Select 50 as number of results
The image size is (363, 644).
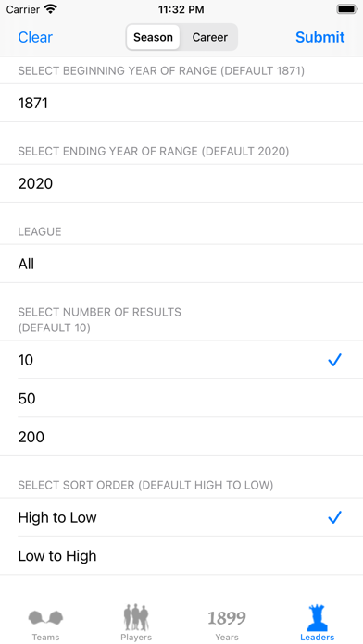(181, 399)
